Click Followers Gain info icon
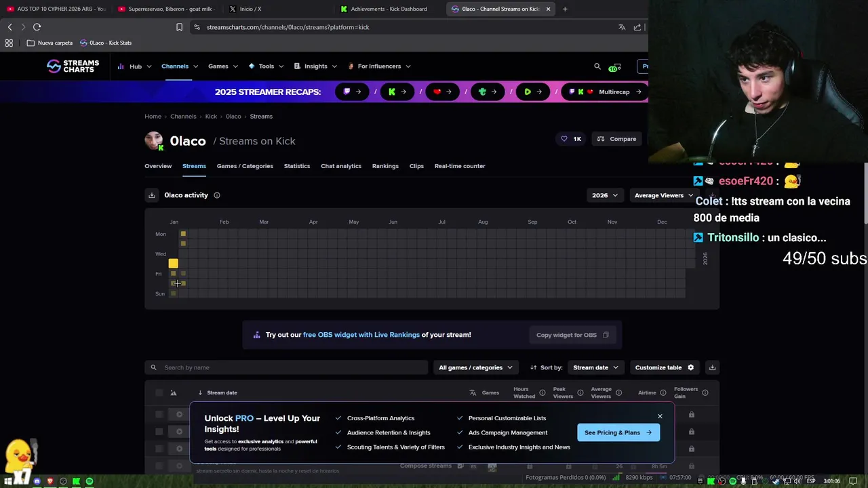The width and height of the screenshot is (868, 488). 705,392
